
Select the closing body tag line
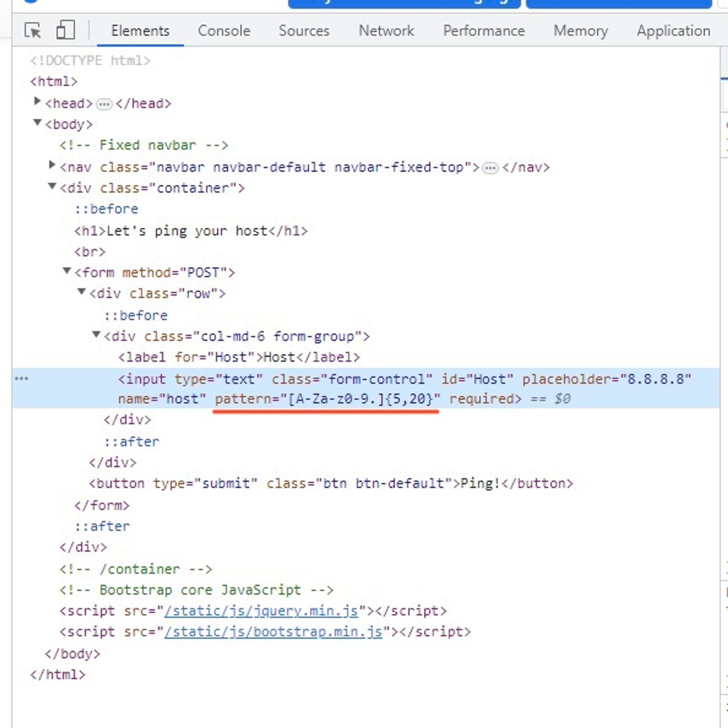(72, 654)
